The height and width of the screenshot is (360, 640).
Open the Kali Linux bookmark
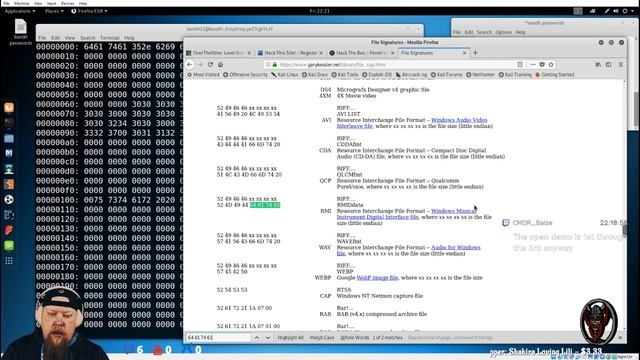click(285, 75)
